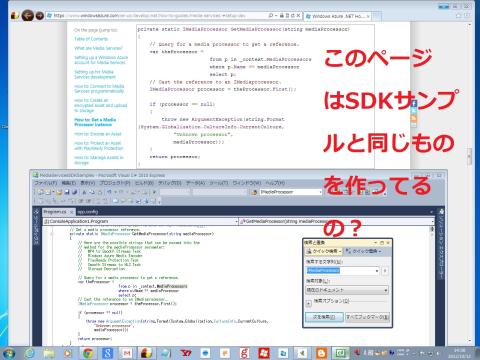Open the red Windows-logo icon on the taskbar
Image resolution: width=480 pixels, height=360 pixels.
264,353
